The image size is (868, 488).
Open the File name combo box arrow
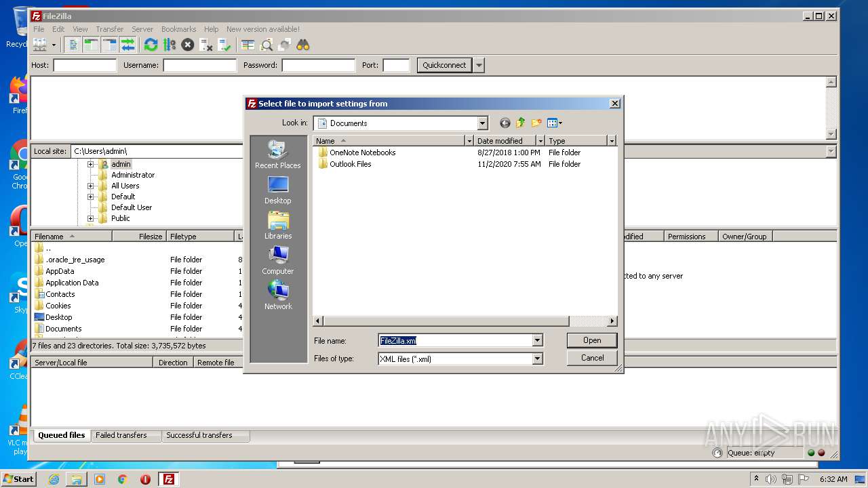point(537,340)
